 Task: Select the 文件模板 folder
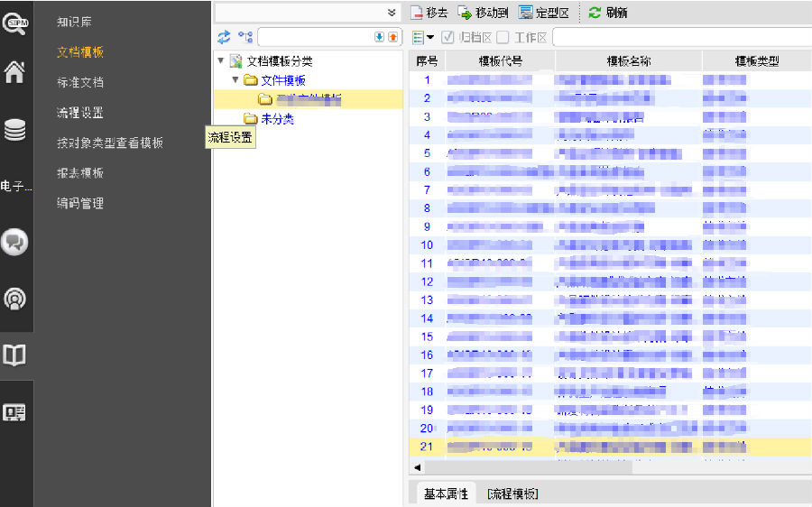point(282,80)
